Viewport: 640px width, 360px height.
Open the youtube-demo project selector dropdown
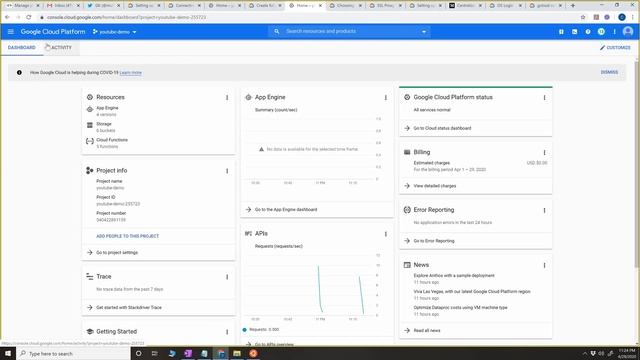[115, 31]
